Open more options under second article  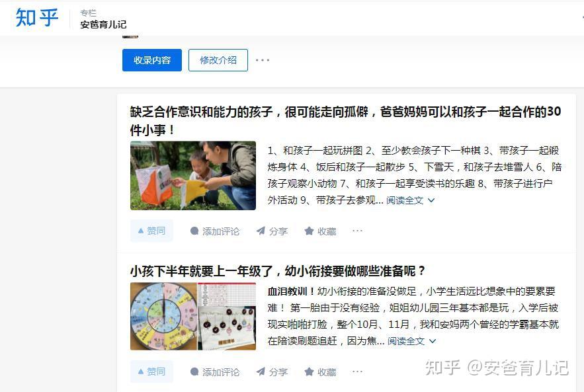[x=357, y=372]
